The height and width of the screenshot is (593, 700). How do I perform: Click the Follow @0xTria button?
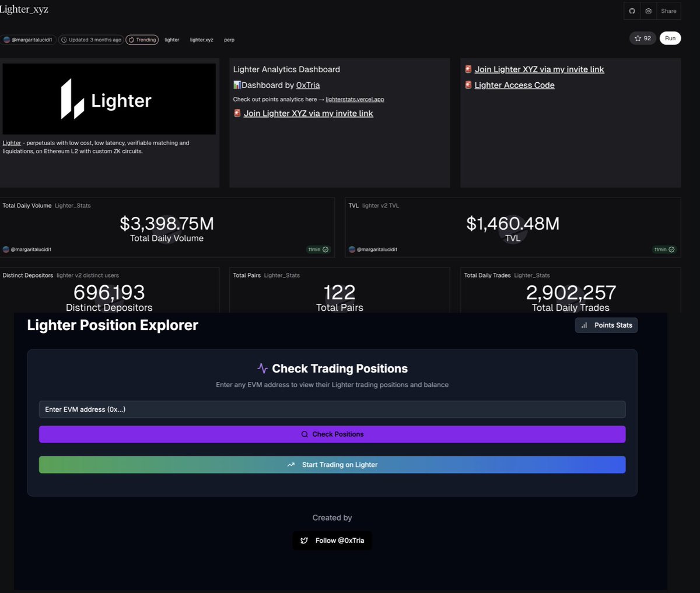point(332,541)
